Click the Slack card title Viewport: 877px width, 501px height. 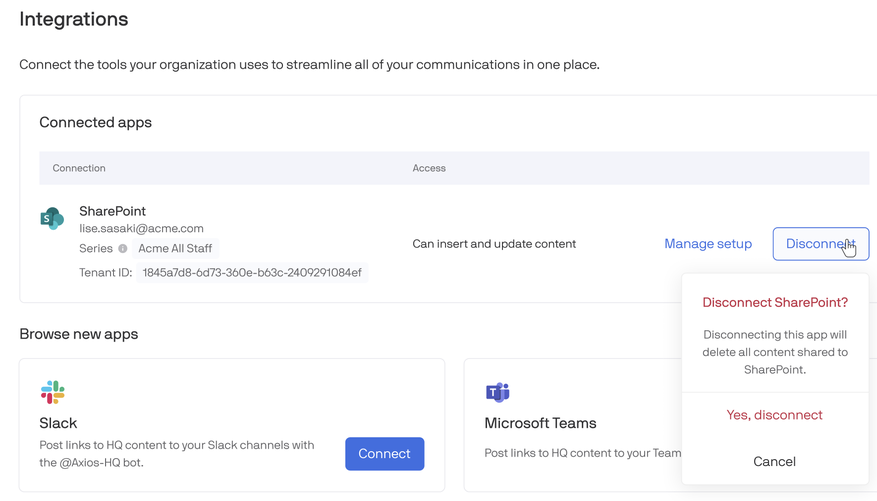coord(58,423)
